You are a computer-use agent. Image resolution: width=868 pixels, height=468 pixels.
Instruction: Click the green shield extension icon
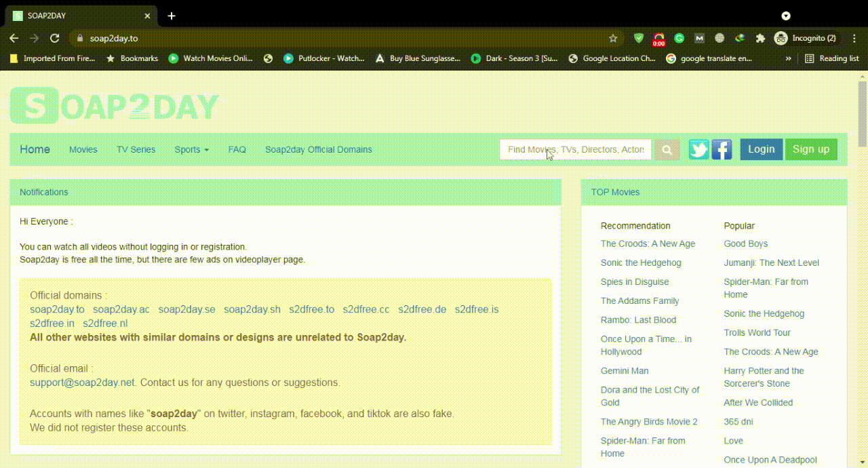click(x=638, y=38)
